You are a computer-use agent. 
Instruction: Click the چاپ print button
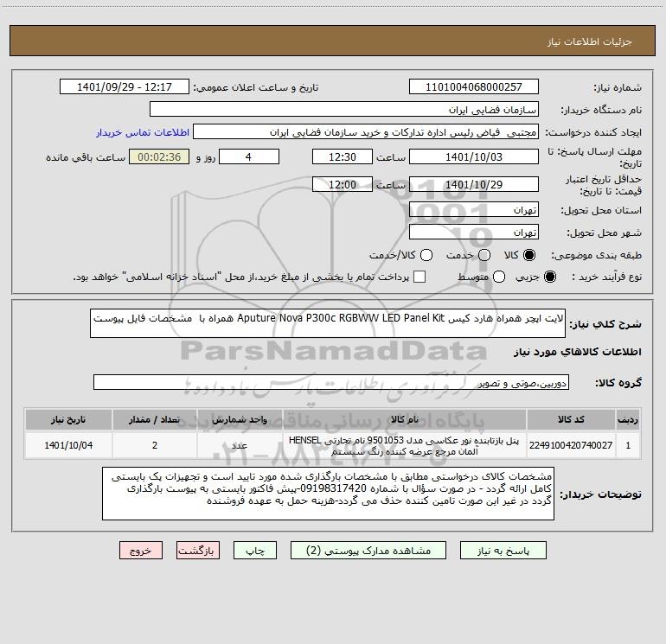[255, 551]
